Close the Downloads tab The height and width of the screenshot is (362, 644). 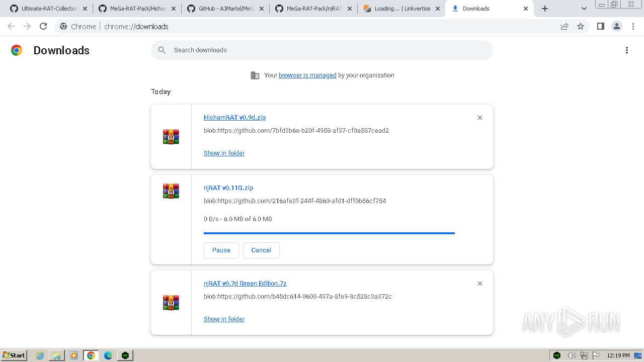tap(526, 9)
